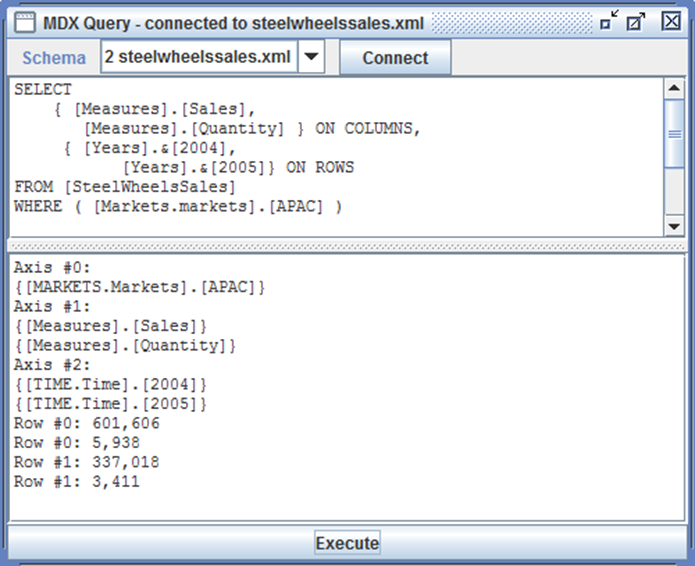The image size is (695, 566).
Task: Open the steelwheelssales.xml schema combo box
Action: coord(200,58)
